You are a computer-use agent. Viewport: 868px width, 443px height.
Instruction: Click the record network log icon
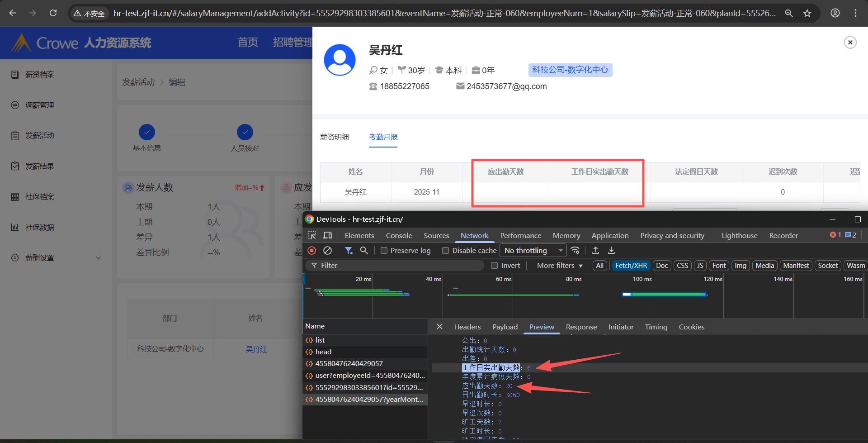point(312,250)
